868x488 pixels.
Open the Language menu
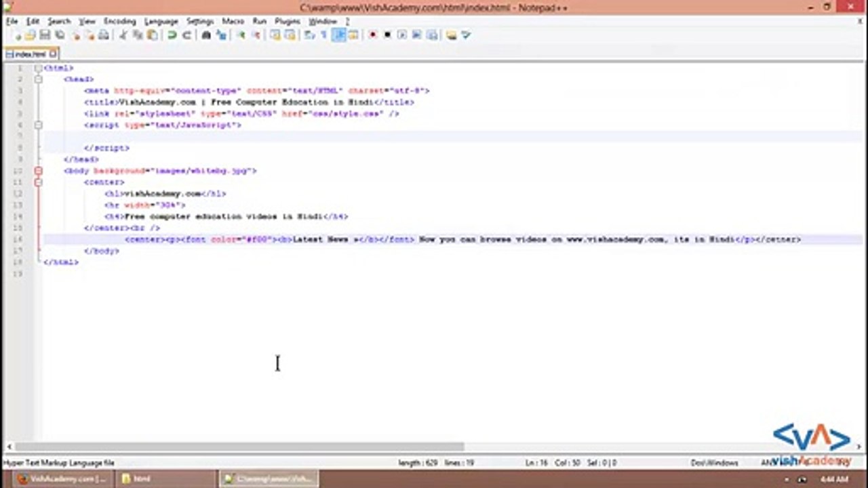[161, 22]
